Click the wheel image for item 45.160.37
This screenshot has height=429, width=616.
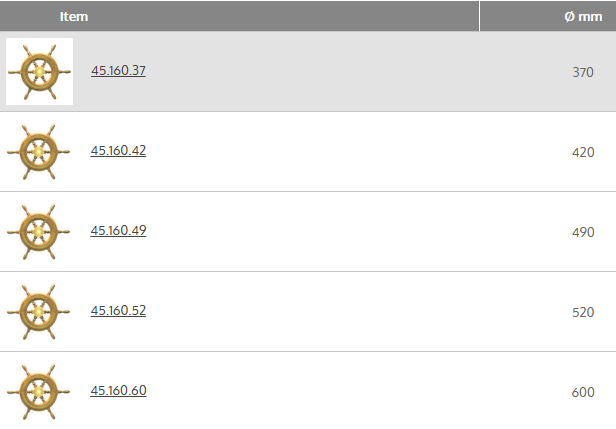(x=39, y=72)
